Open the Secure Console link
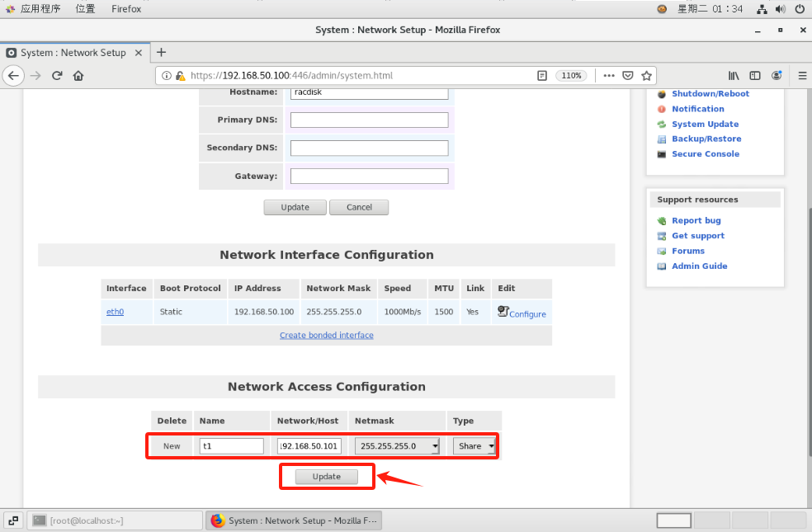The width and height of the screenshot is (812, 532). pos(706,153)
